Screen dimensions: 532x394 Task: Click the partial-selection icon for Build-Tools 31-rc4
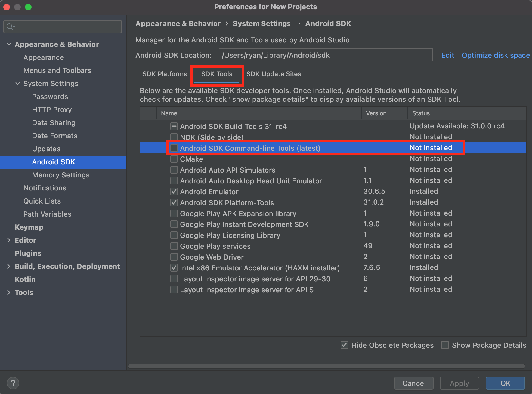point(174,126)
